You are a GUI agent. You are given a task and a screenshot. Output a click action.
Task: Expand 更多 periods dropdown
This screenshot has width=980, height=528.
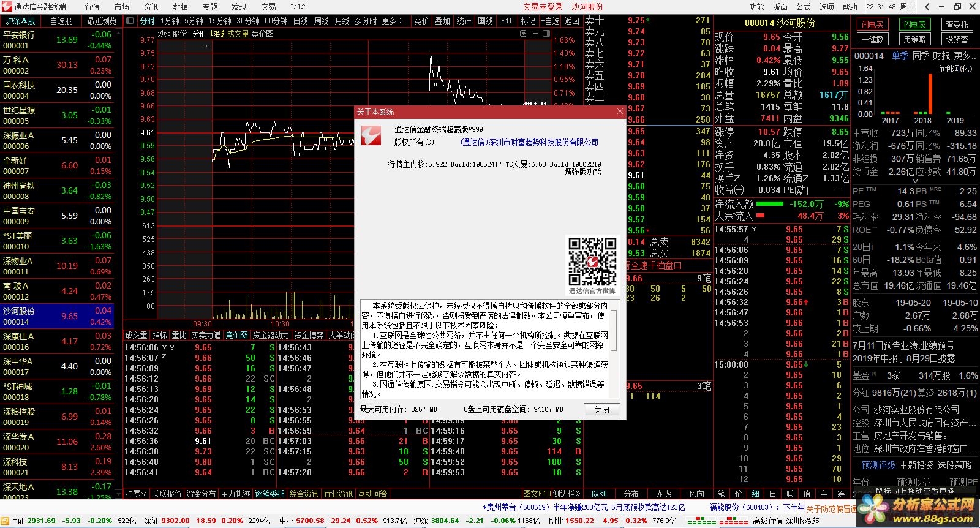[x=393, y=21]
